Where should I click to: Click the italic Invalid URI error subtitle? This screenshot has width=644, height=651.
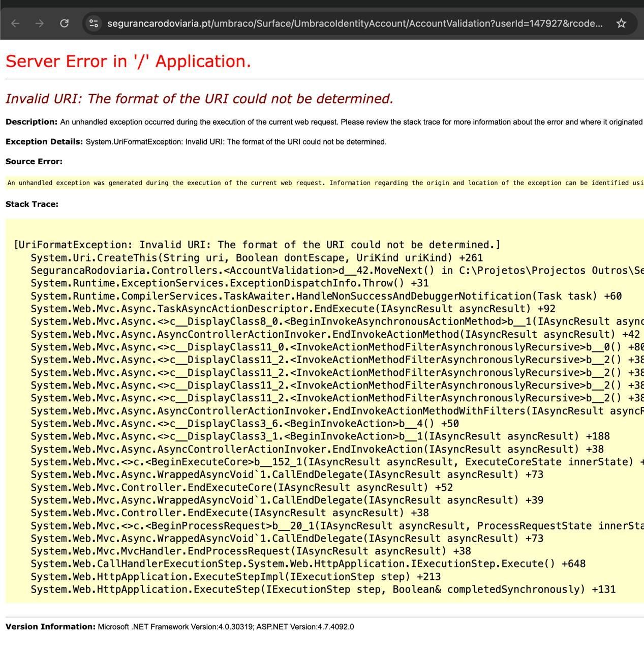(199, 98)
